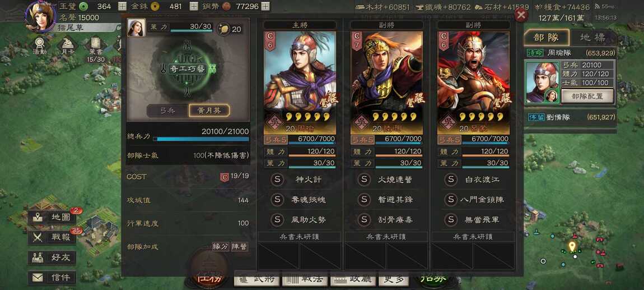This screenshot has height=290, width=644.
Task: Select the 弓兵 troop type toggle
Action: [167, 111]
